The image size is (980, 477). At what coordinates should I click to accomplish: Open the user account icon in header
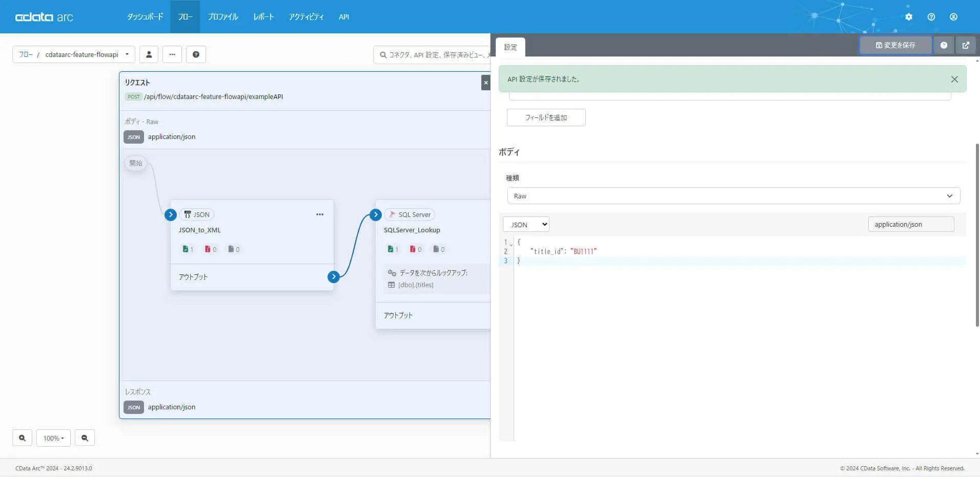[953, 17]
